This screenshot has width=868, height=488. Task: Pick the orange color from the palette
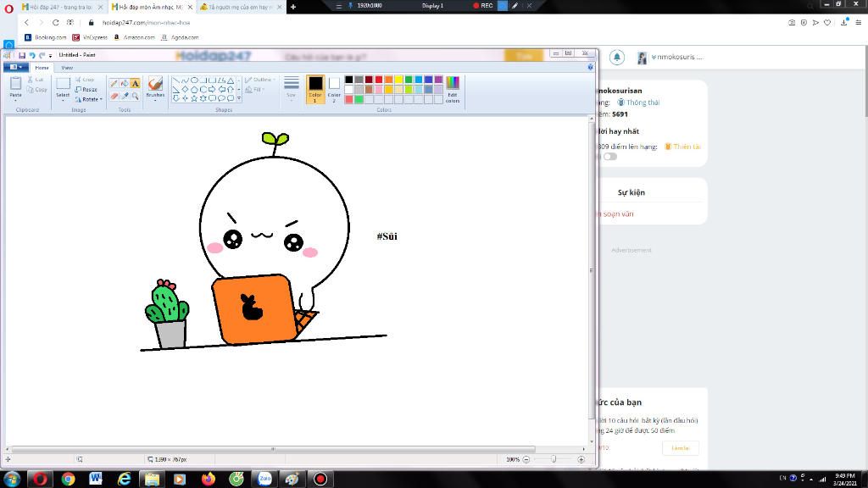point(388,80)
